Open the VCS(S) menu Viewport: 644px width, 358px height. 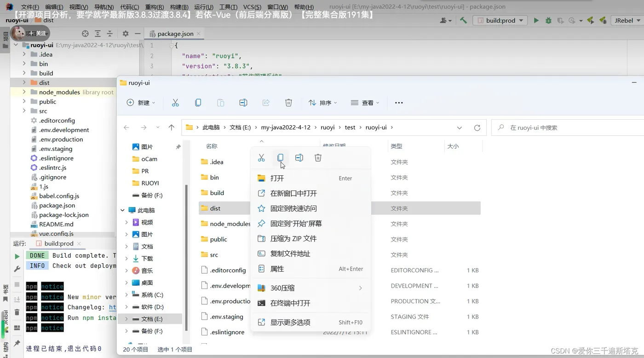[x=252, y=7]
